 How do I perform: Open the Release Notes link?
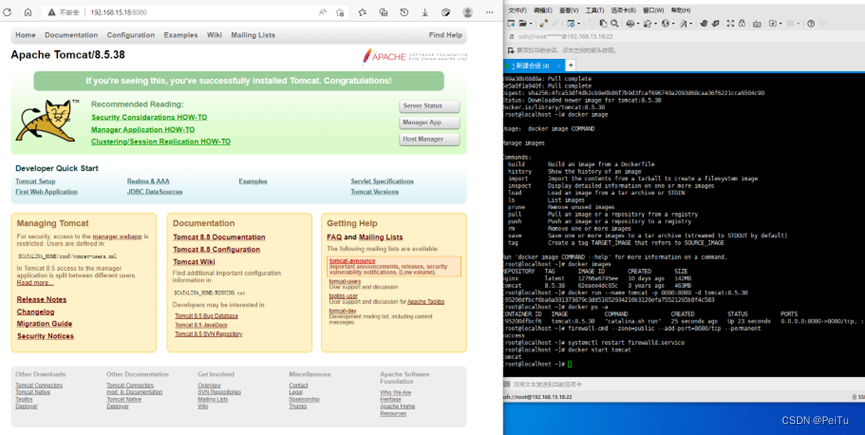pos(41,299)
